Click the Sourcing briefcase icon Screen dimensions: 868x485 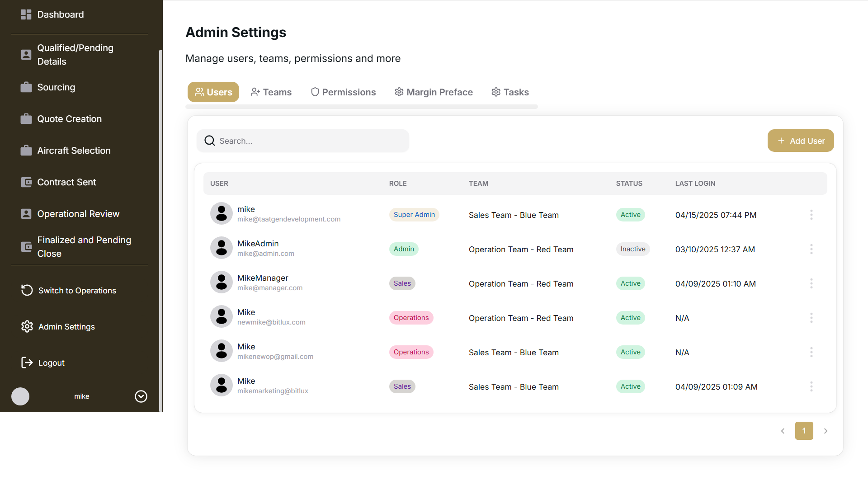[x=26, y=87]
